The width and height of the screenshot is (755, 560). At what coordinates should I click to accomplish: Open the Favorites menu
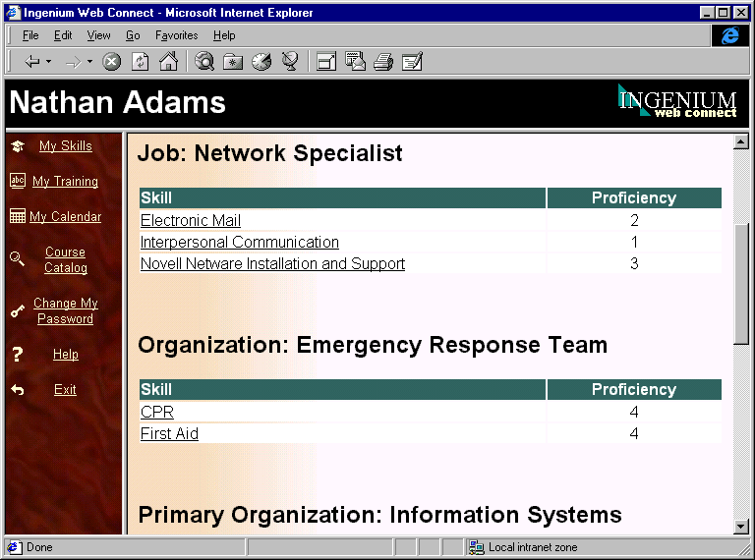click(x=176, y=35)
